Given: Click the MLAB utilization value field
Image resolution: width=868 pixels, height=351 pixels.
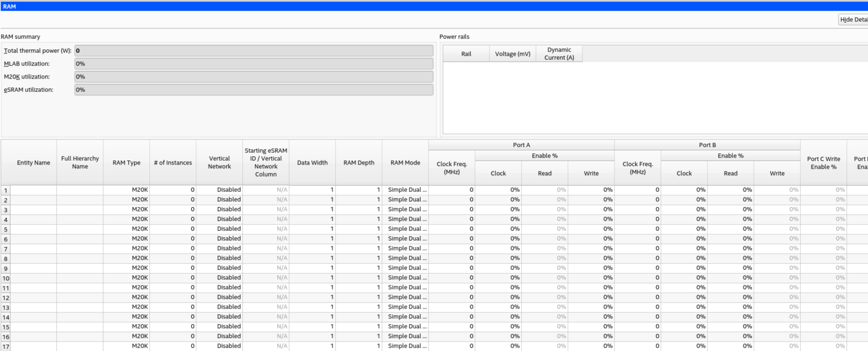Looking at the screenshot, I should [253, 64].
